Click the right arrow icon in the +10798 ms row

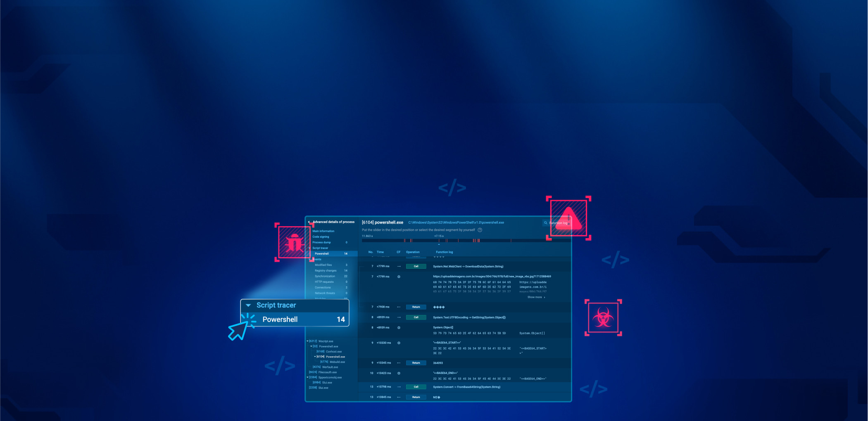[x=399, y=387]
